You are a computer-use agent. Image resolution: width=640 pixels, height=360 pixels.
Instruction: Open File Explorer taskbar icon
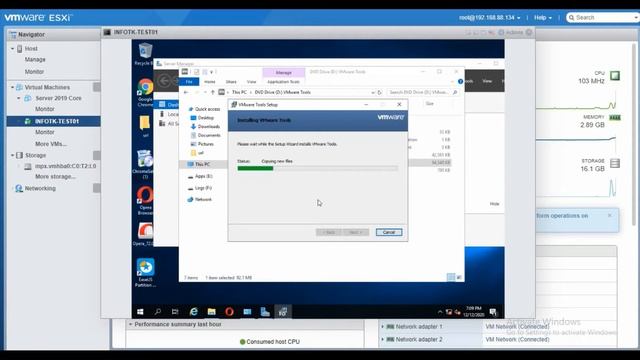[211, 312]
